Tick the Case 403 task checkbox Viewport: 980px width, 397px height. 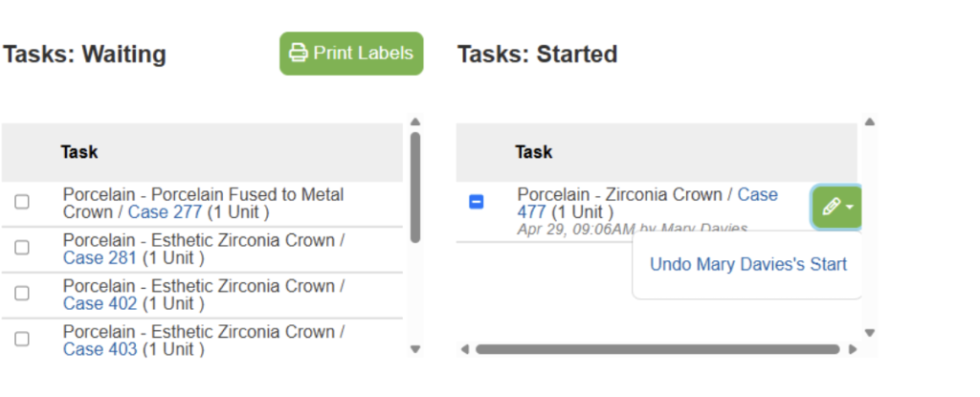[x=22, y=339]
